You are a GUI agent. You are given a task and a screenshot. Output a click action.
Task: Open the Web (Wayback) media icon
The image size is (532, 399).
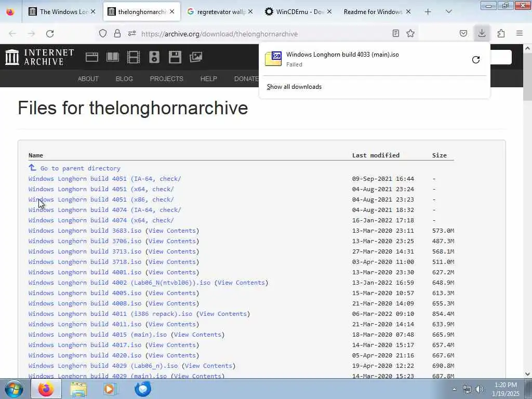91,57
